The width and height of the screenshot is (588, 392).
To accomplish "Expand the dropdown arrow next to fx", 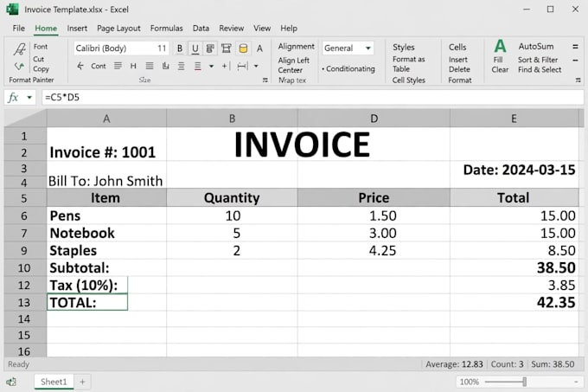I will [29, 98].
